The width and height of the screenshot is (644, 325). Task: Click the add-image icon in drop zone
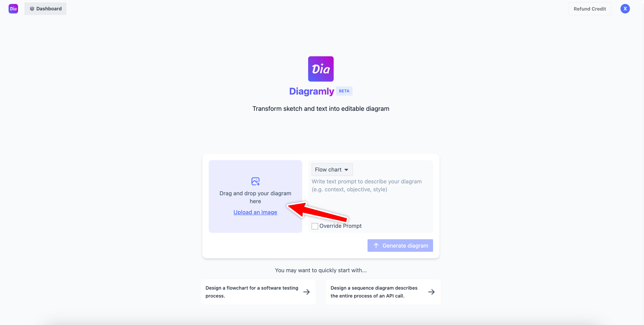point(255,181)
